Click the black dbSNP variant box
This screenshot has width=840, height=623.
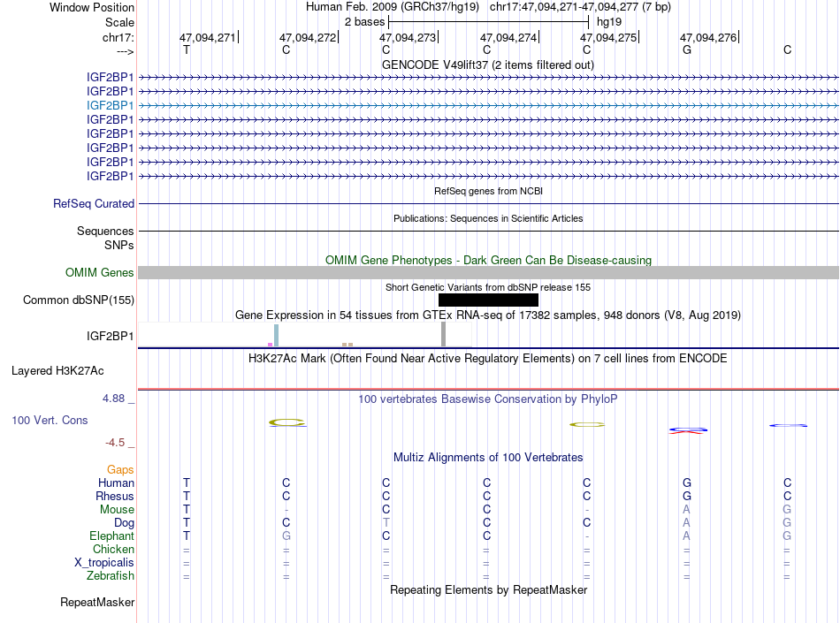click(488, 300)
